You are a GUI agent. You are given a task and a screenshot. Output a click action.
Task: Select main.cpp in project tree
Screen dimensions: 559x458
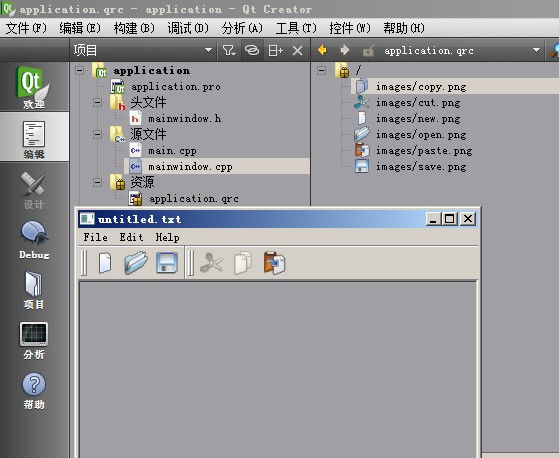pos(172,151)
